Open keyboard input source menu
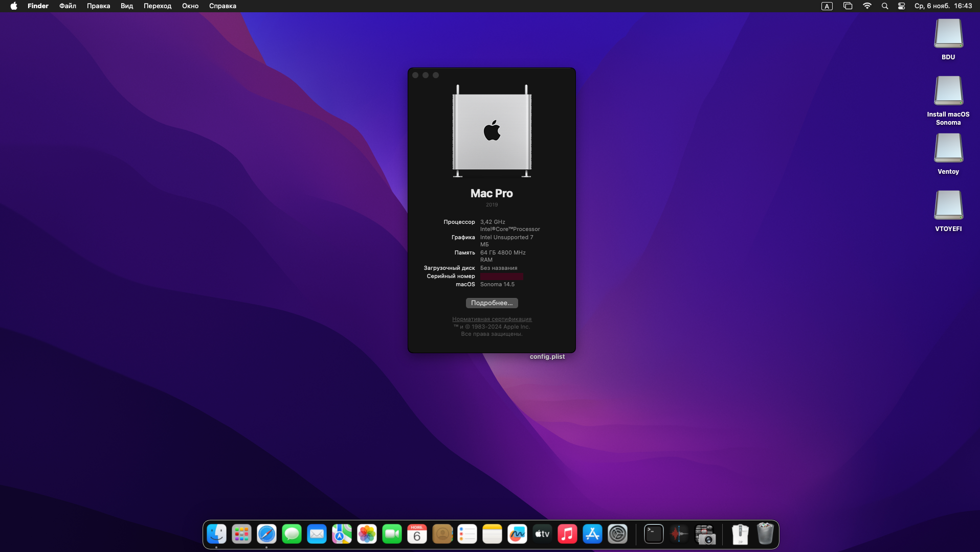980x552 pixels. pos(827,6)
